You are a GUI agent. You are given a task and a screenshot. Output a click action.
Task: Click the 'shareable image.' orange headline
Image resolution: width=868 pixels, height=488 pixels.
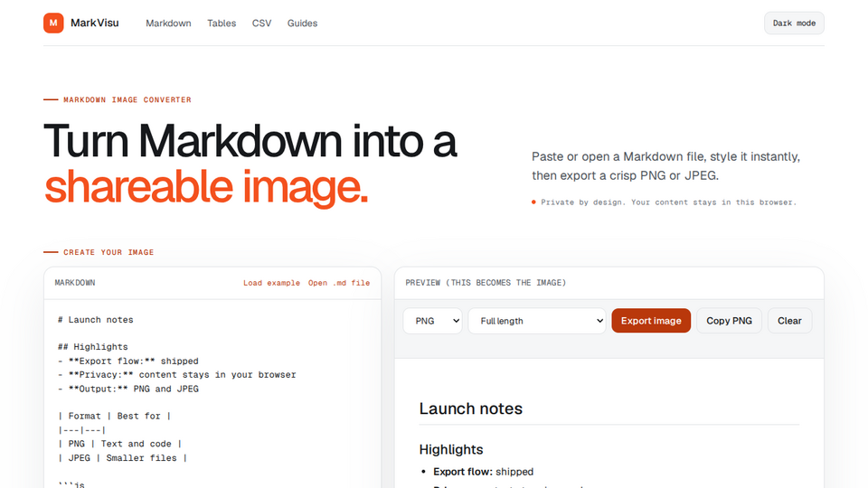[206, 187]
